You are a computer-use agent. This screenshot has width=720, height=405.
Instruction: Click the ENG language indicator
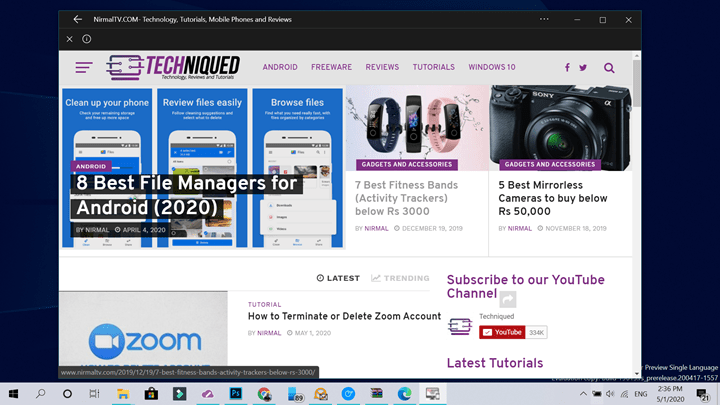tap(641, 394)
